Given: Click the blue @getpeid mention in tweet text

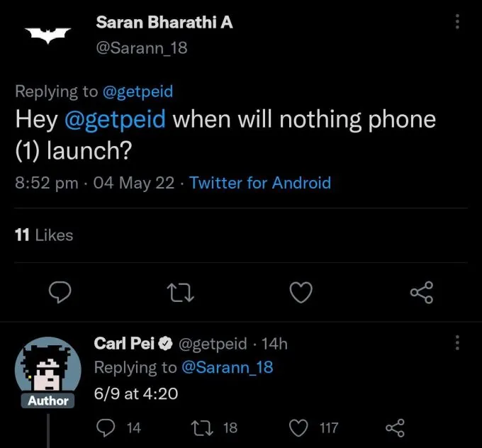Looking at the screenshot, I should (x=115, y=119).
